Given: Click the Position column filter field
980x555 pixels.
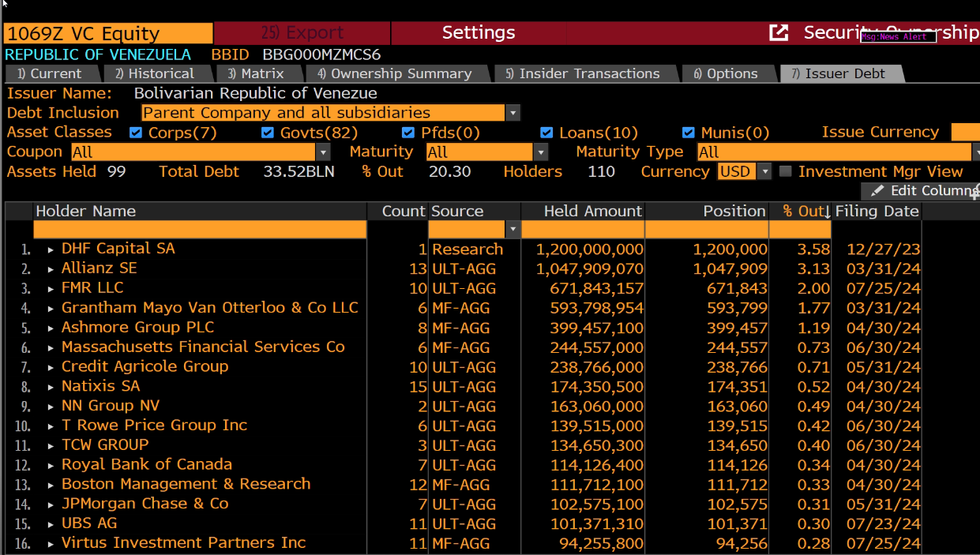Looking at the screenshot, I should [707, 230].
